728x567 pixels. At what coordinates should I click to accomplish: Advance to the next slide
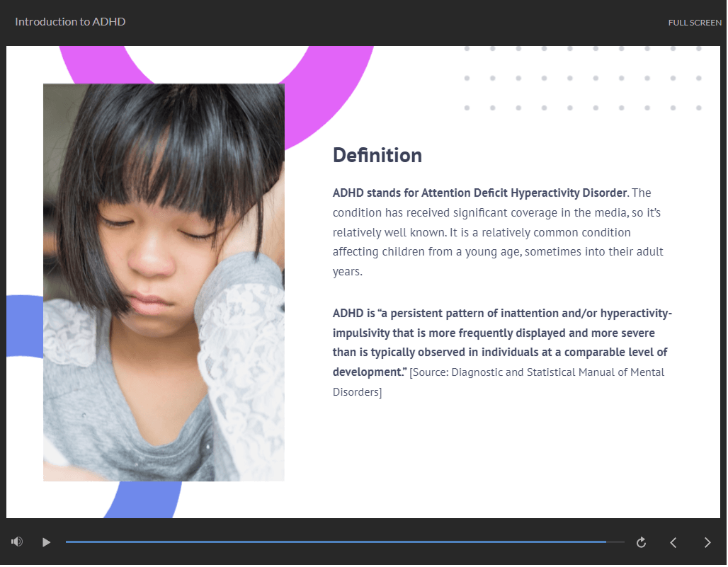(x=707, y=542)
